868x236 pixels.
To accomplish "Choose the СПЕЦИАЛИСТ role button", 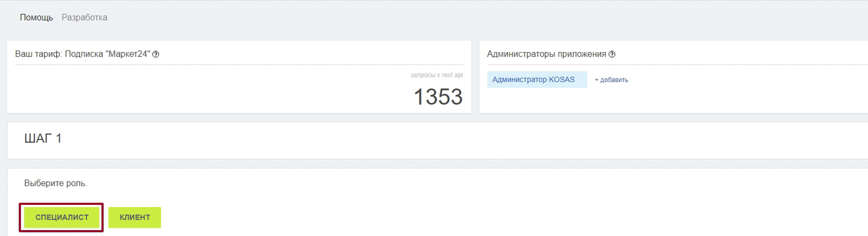I will (x=62, y=217).
